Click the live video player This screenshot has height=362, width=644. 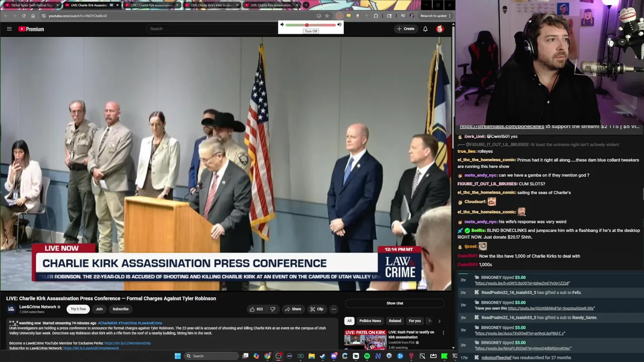coord(226,164)
